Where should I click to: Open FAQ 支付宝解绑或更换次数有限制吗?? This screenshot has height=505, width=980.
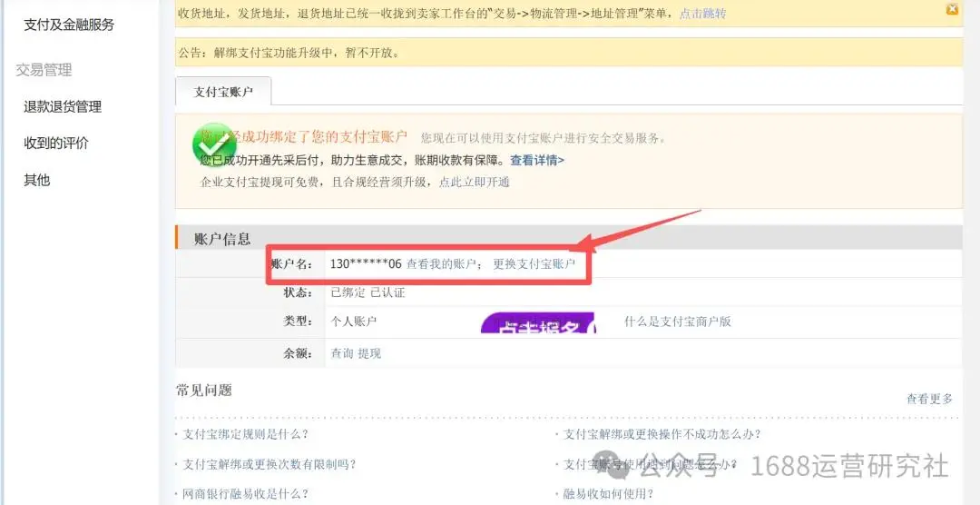coord(269,464)
